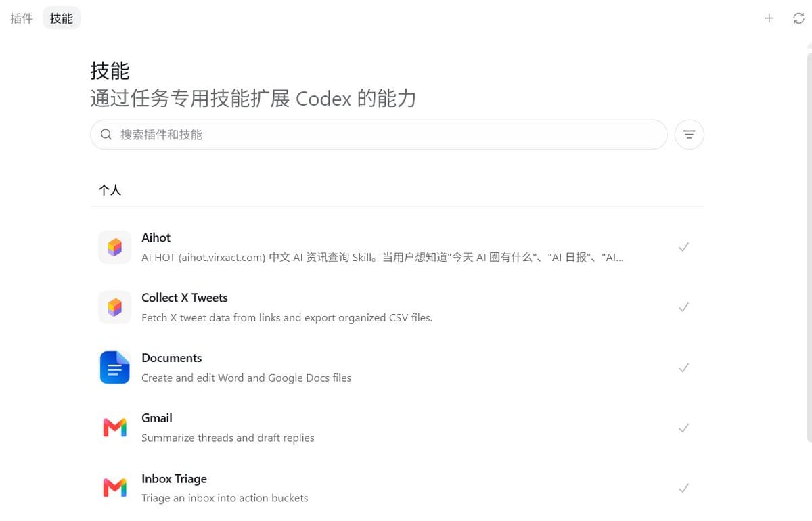Select the 技能 tab

click(x=62, y=18)
